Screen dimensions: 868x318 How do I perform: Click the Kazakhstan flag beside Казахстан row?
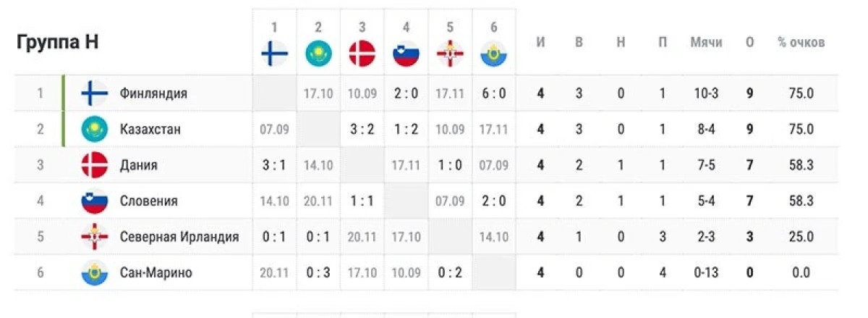(x=95, y=129)
